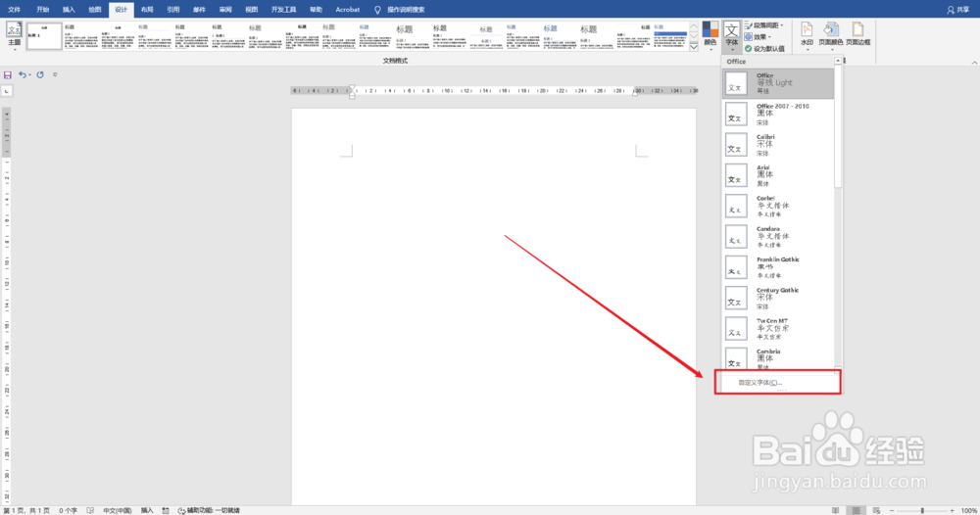Click the zoom slider handle

click(922, 510)
